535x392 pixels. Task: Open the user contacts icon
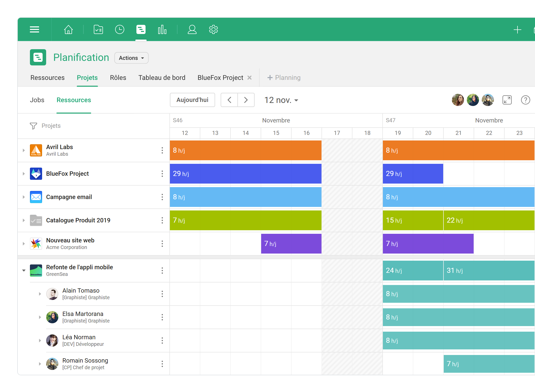click(x=192, y=29)
